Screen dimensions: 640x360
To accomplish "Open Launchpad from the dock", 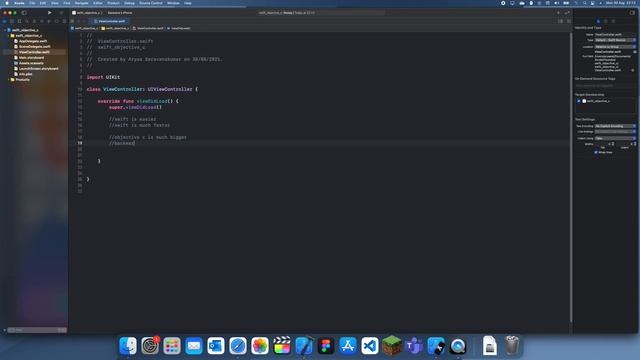I will [172, 346].
